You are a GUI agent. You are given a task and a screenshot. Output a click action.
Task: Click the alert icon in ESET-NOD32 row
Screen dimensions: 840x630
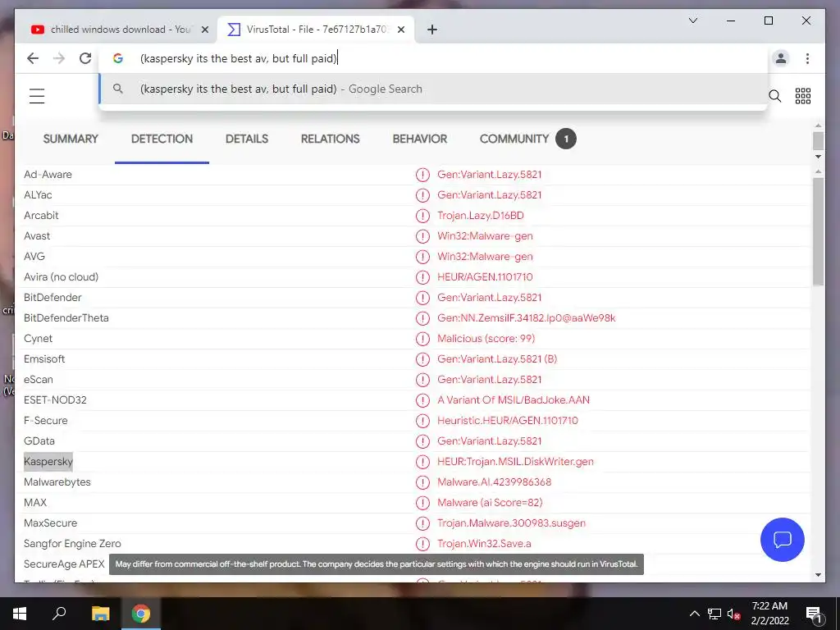(x=422, y=400)
